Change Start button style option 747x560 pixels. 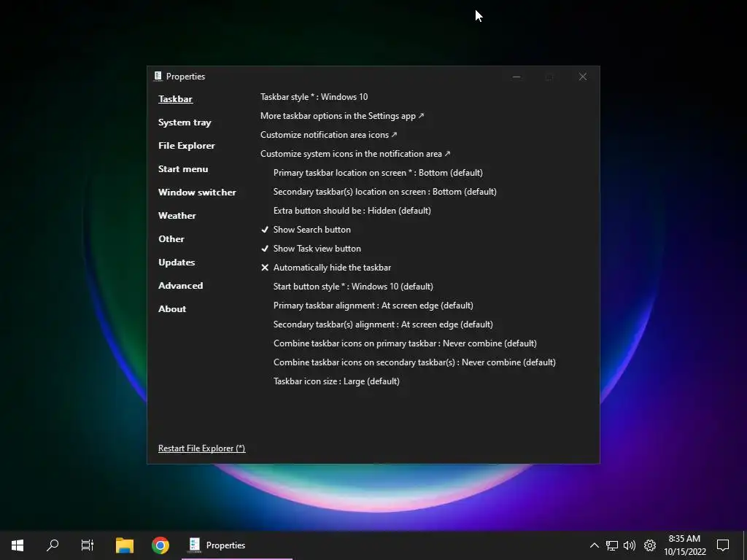click(x=353, y=287)
